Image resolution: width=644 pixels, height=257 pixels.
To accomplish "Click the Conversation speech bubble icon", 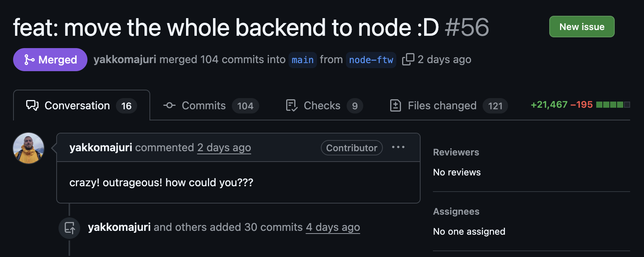I will [32, 105].
